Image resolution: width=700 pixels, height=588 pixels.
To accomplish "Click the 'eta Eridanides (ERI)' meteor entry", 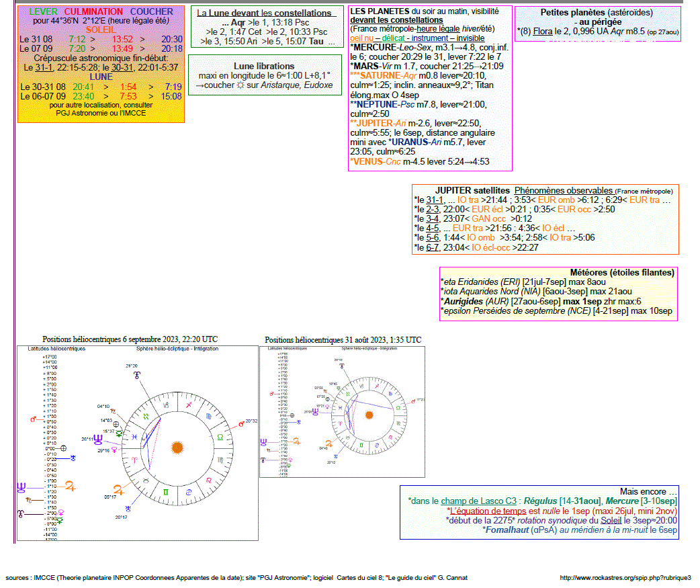I will [x=482, y=282].
